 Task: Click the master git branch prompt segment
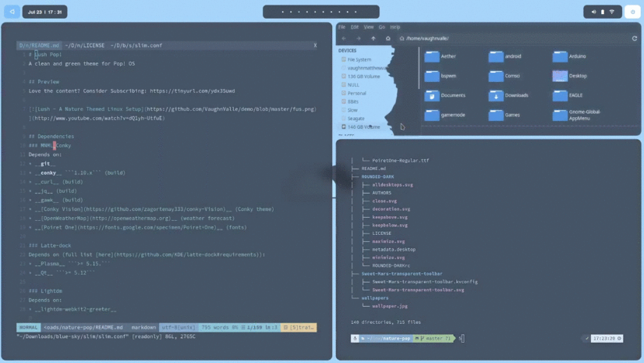(x=433, y=339)
